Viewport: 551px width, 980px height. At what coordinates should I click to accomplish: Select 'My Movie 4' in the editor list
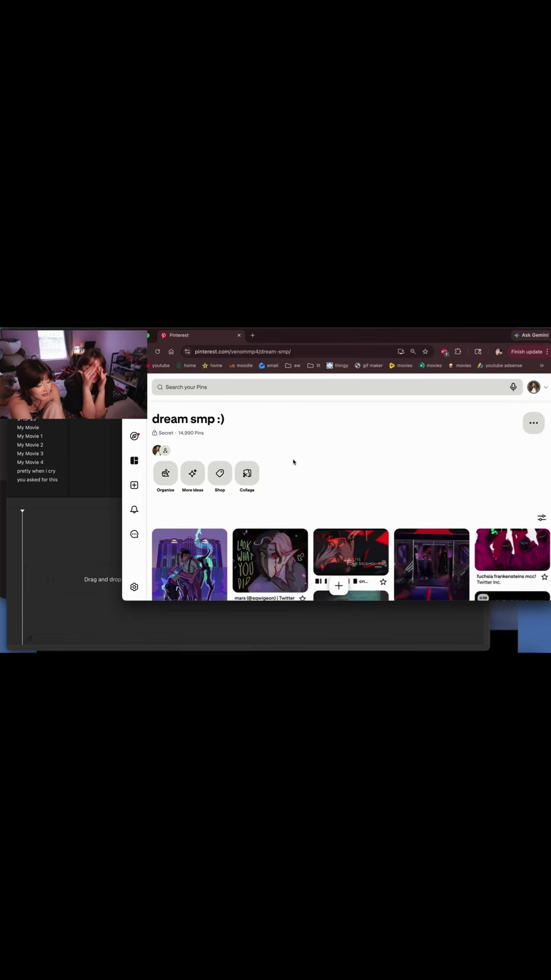[30, 462]
